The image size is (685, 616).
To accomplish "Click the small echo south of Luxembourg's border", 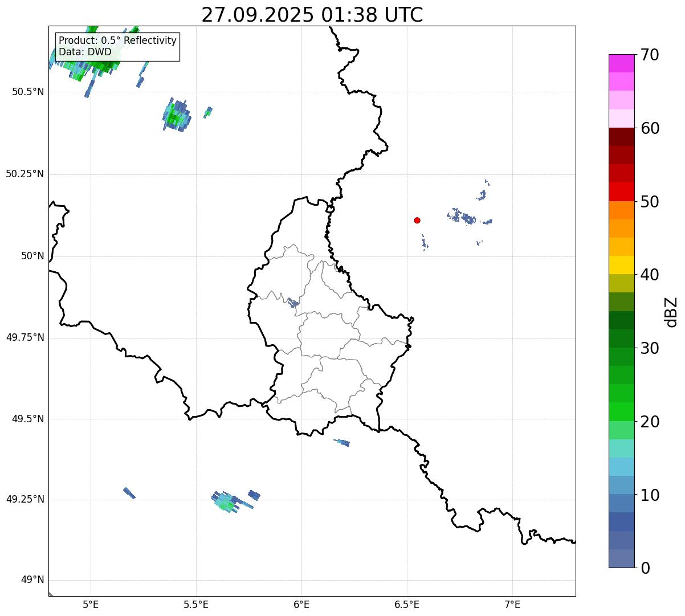I will pos(343,442).
